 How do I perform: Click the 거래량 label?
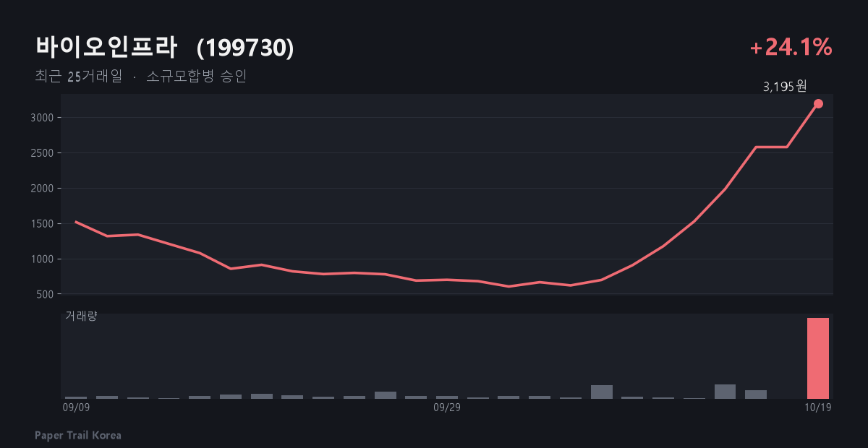pyautogui.click(x=81, y=316)
